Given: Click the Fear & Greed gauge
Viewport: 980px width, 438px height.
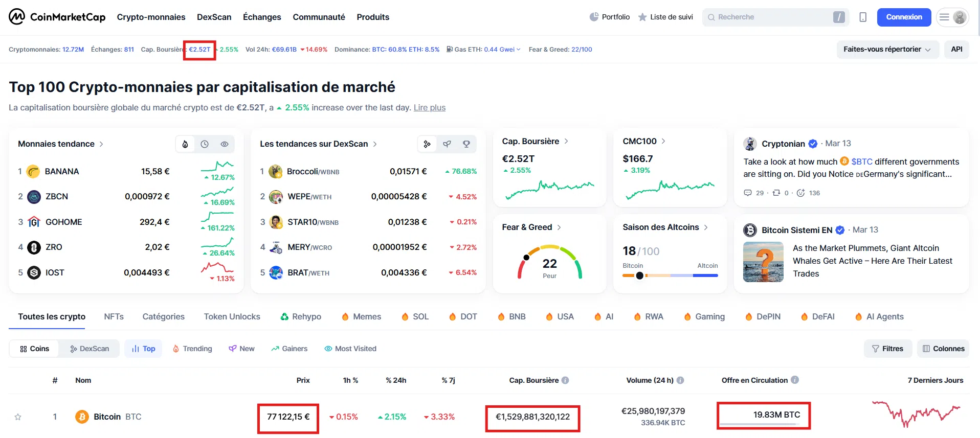Looking at the screenshot, I should click(x=550, y=263).
